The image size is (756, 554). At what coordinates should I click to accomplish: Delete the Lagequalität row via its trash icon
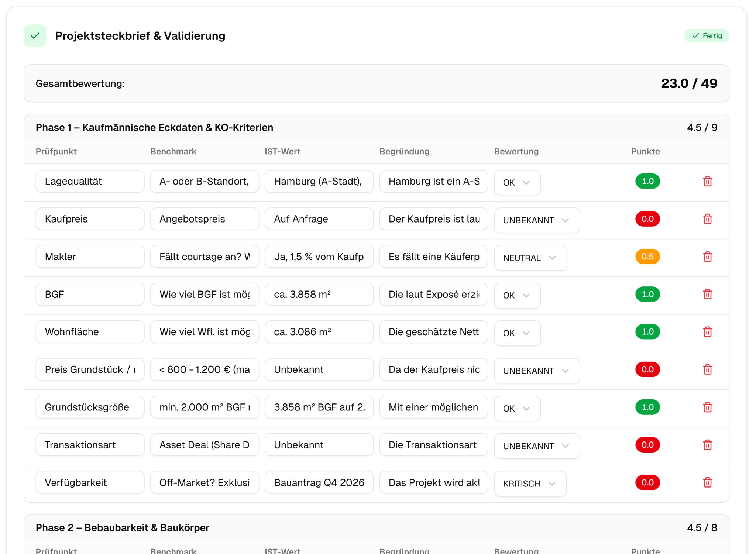[x=707, y=181]
